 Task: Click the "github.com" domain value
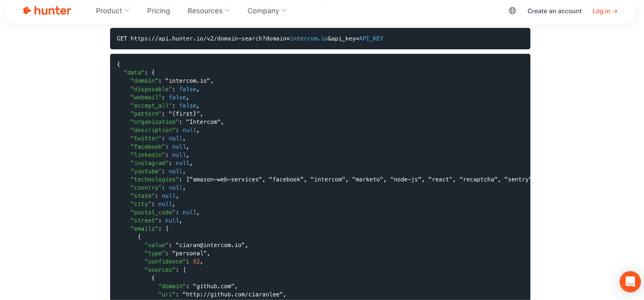[213, 286]
